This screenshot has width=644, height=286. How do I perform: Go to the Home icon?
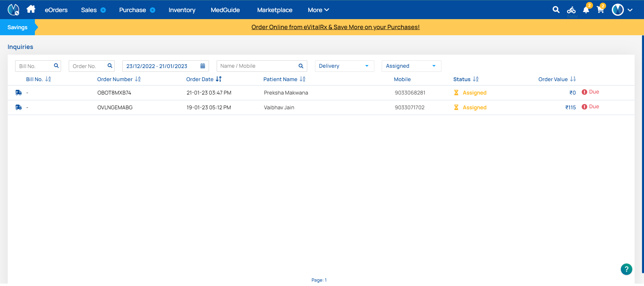31,9
